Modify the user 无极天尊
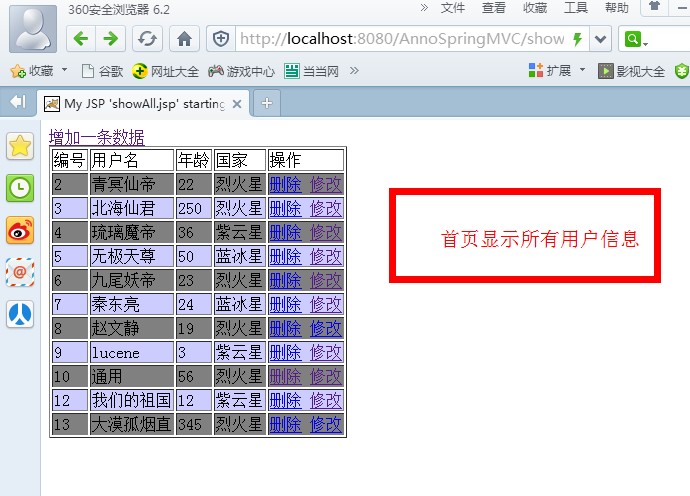 coord(326,256)
